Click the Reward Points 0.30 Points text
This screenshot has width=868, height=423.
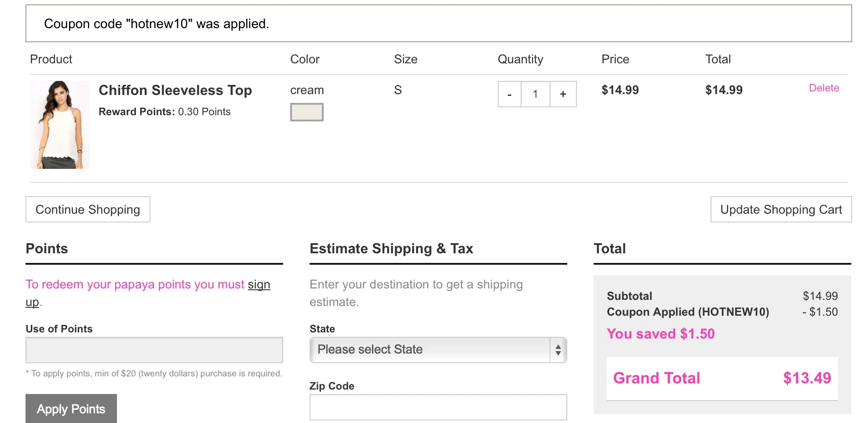(x=164, y=112)
